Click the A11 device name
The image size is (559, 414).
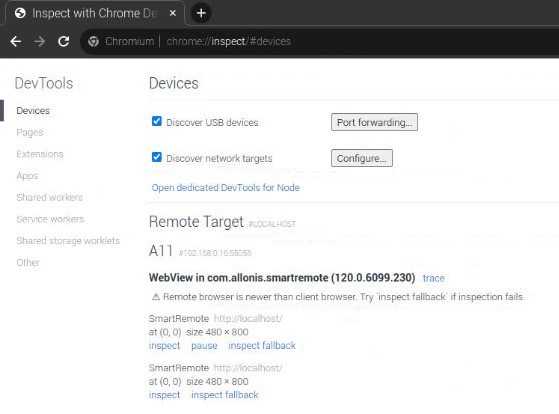coord(161,251)
